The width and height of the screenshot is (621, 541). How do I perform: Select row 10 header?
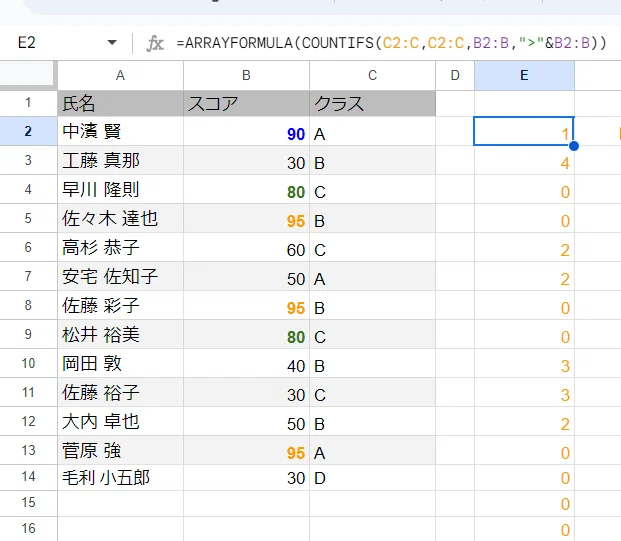(x=28, y=363)
